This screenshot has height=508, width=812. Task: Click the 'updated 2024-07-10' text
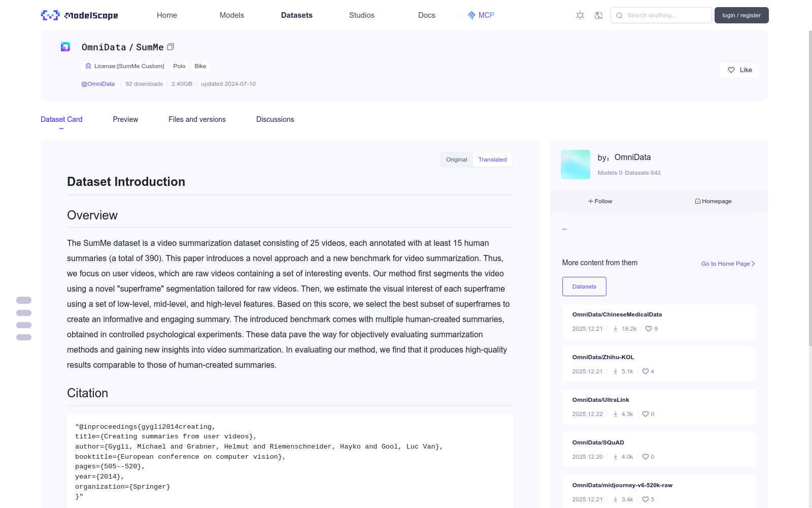click(x=228, y=84)
